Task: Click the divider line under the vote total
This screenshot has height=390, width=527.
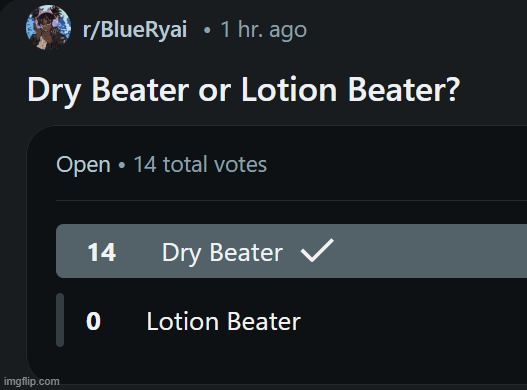Action: click(x=291, y=200)
